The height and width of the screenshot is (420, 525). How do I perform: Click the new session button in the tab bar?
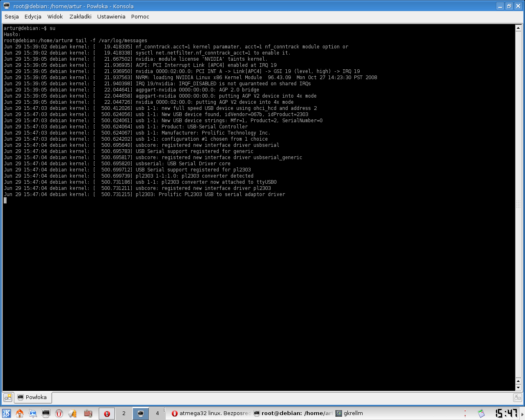[x=8, y=397]
